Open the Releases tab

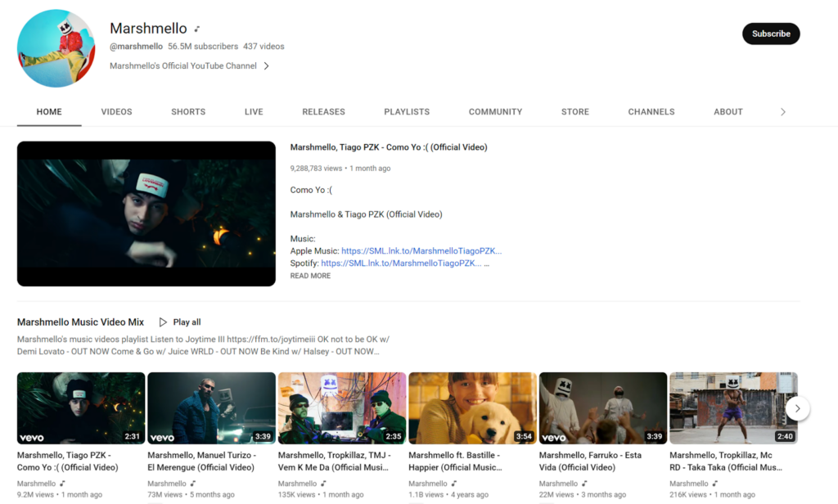click(x=324, y=112)
